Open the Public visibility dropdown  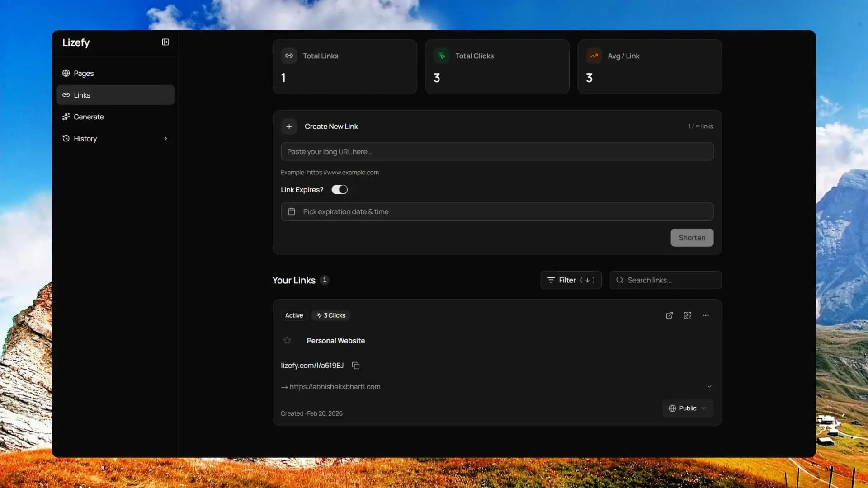point(687,408)
